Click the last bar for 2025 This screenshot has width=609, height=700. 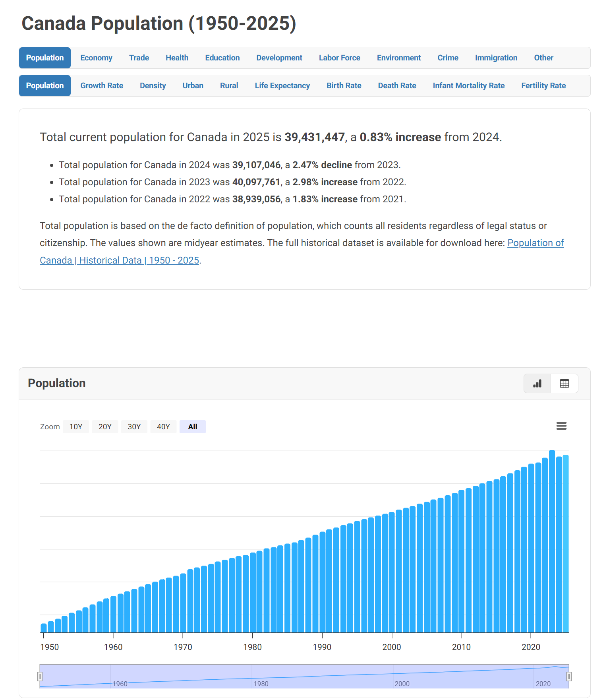click(566, 544)
